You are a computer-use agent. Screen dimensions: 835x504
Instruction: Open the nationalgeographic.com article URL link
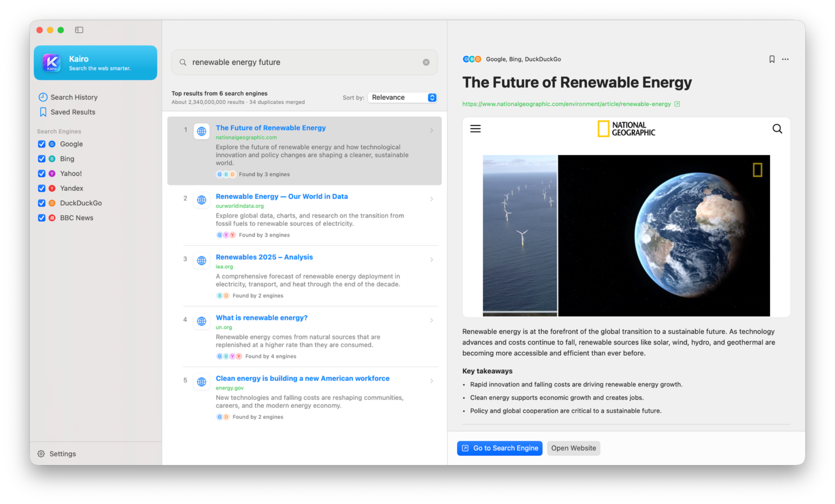pyautogui.click(x=566, y=104)
